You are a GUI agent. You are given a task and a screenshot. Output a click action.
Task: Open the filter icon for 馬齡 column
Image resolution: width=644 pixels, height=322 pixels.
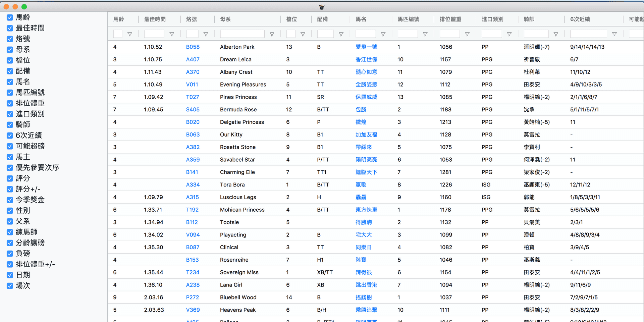130,34
